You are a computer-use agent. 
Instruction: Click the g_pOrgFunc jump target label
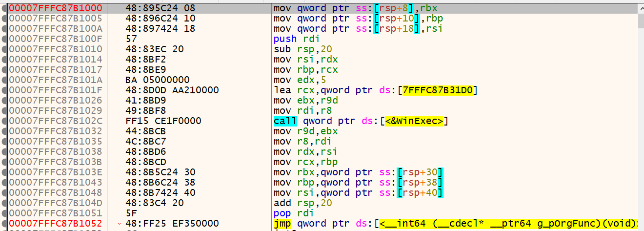tap(508, 224)
